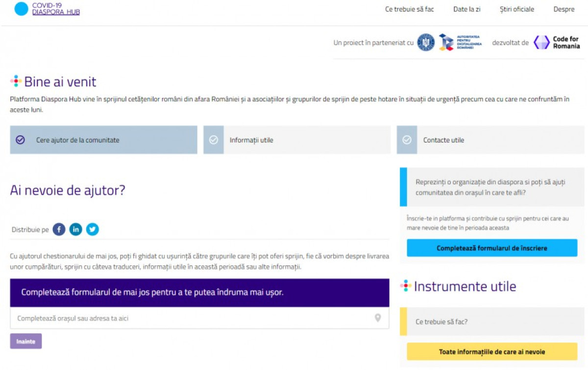Viewport: 588px width, 370px height.
Task: Open the Code for Romania logo
Action: (x=557, y=43)
